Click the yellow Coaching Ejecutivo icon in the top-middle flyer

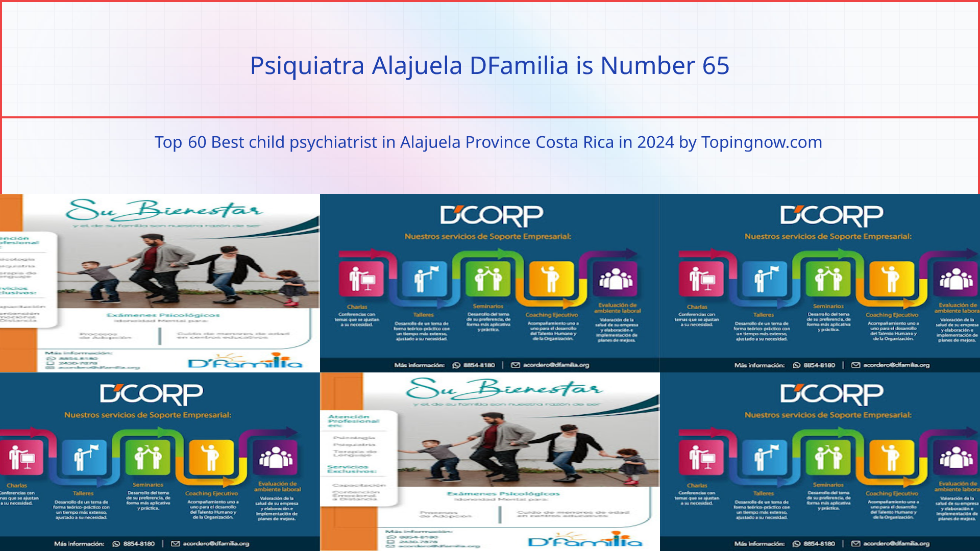551,279
